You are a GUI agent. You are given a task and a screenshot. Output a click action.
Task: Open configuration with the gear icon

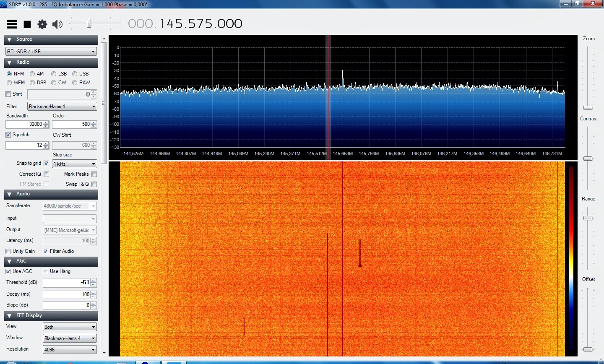pyautogui.click(x=42, y=24)
